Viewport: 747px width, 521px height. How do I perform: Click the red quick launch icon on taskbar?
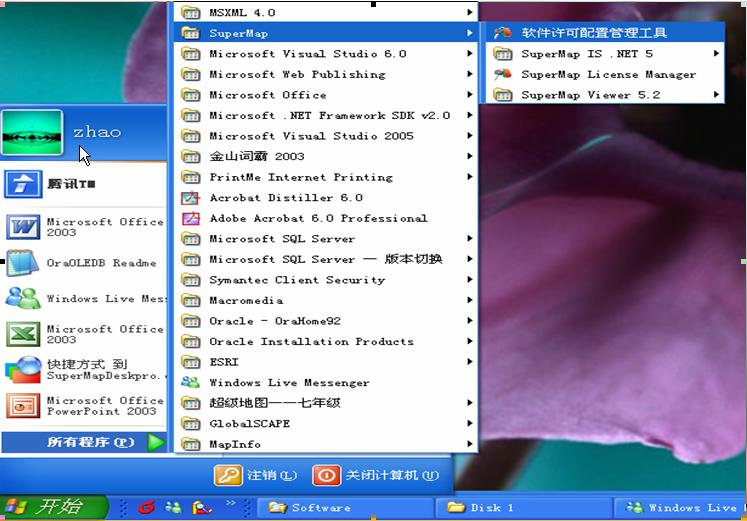[147, 508]
